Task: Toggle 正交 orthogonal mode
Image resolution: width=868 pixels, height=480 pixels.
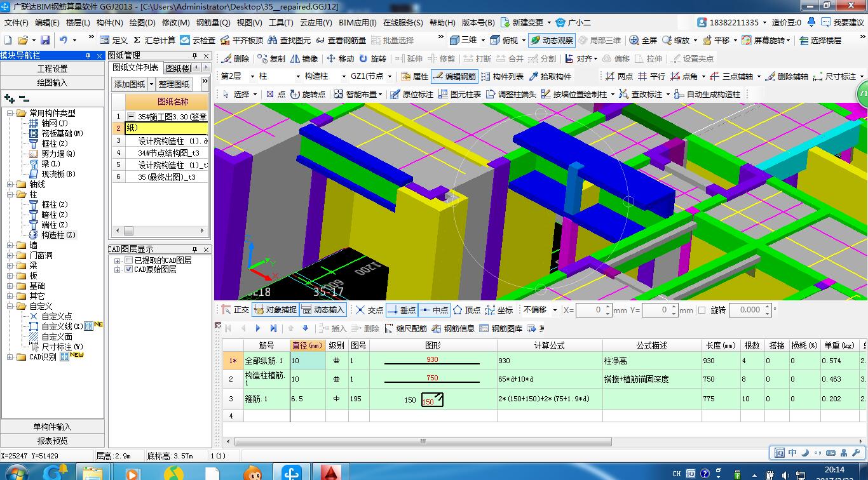Action: (235, 310)
